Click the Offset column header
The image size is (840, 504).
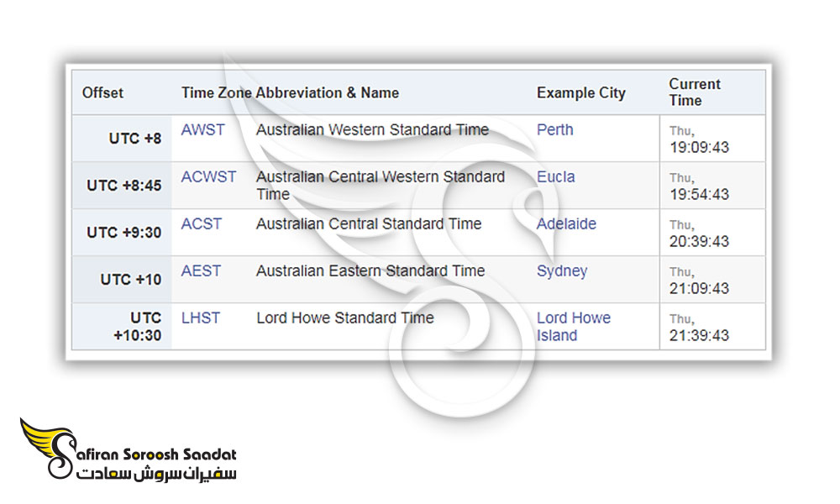click(x=102, y=92)
